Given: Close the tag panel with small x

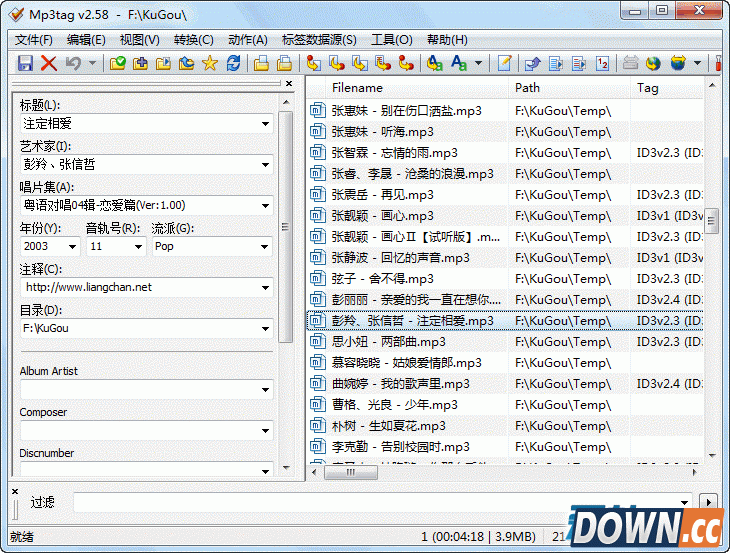Looking at the screenshot, I should [x=289, y=84].
